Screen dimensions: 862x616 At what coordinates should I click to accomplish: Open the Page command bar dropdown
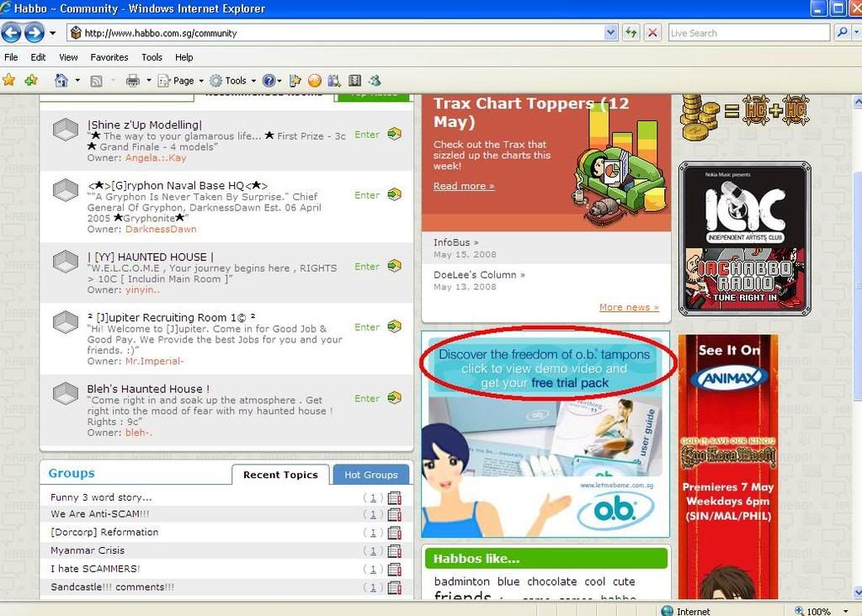click(181, 81)
